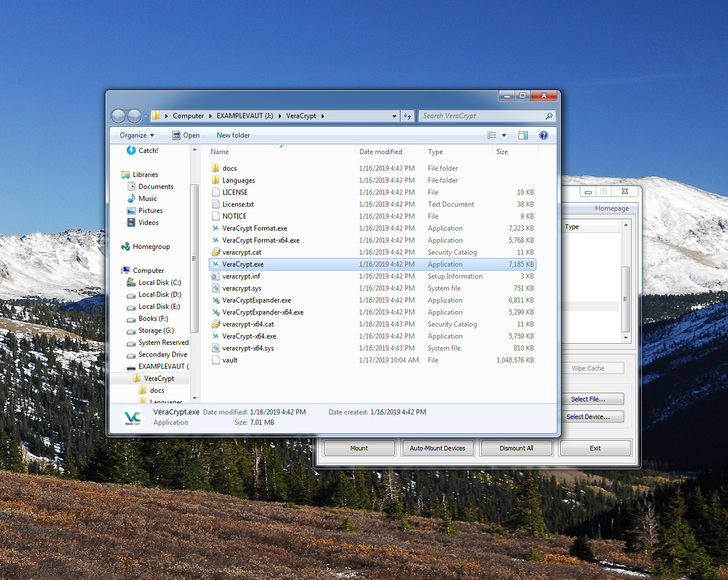
Task: Select the Languages folder icon in file list
Action: [x=216, y=180]
